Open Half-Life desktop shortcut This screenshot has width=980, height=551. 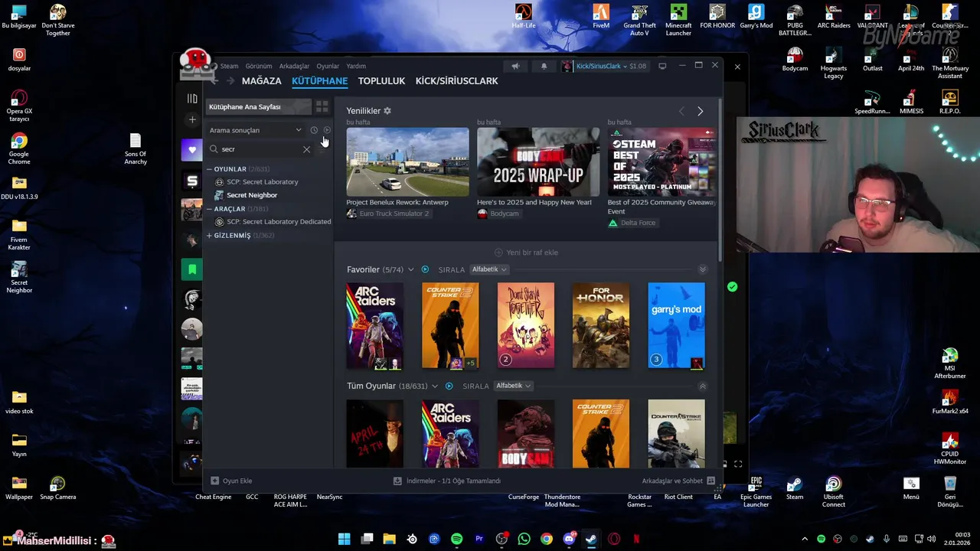click(524, 16)
